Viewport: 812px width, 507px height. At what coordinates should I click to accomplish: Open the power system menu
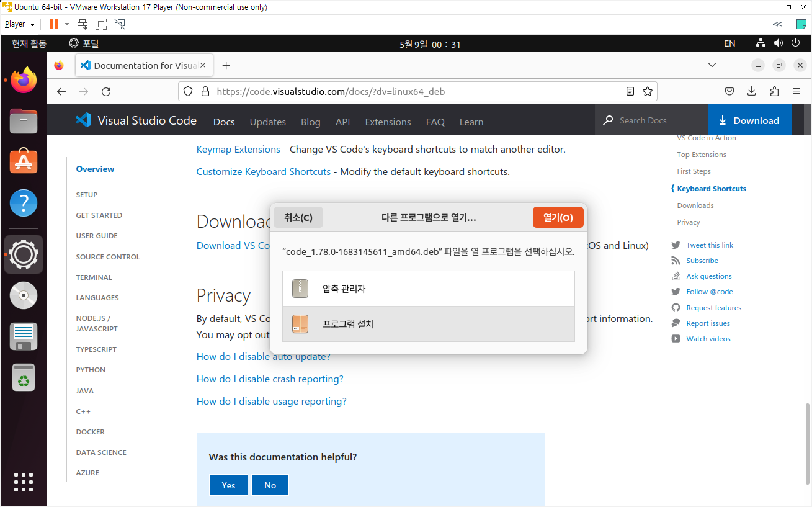[796, 43]
